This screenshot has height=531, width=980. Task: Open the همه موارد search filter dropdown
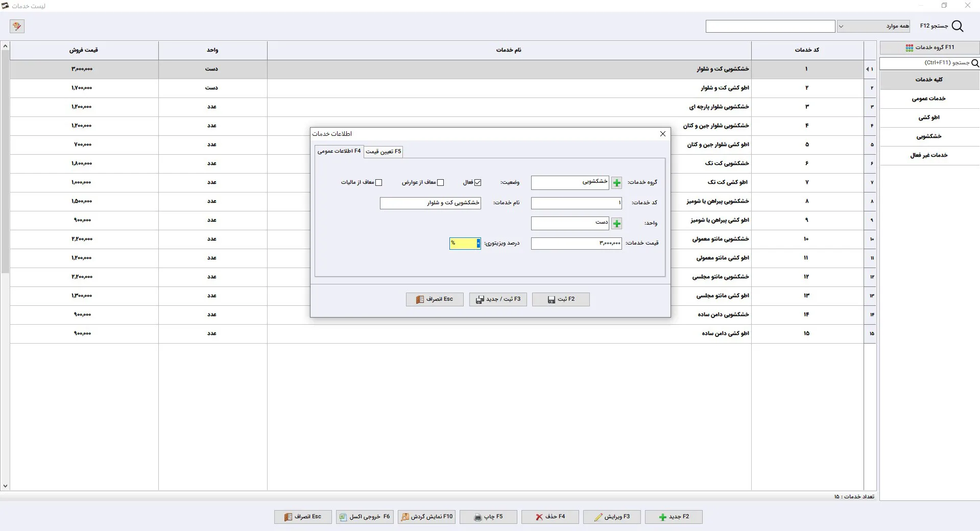[x=874, y=26]
